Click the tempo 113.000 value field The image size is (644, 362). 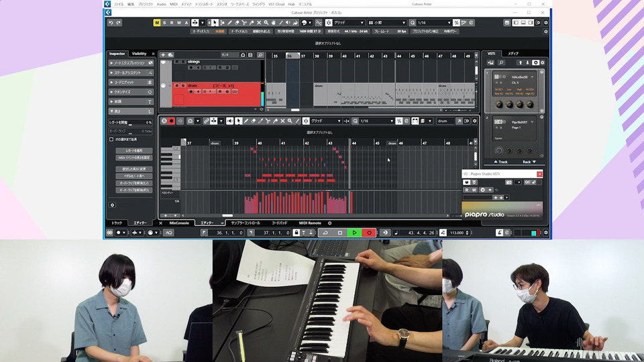click(x=457, y=233)
